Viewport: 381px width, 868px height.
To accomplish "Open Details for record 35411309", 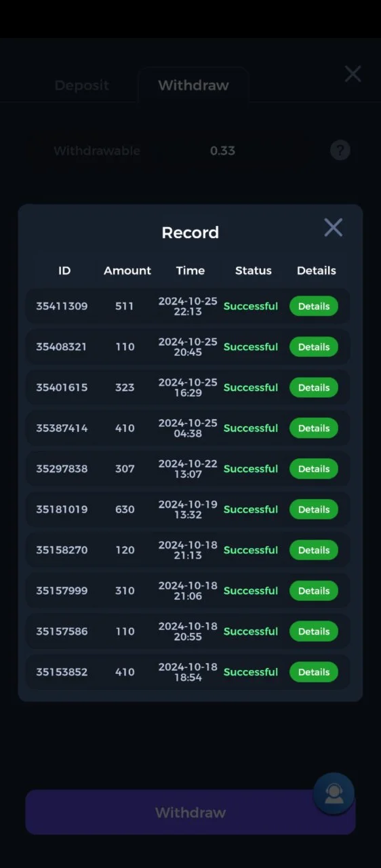I will click(x=314, y=306).
